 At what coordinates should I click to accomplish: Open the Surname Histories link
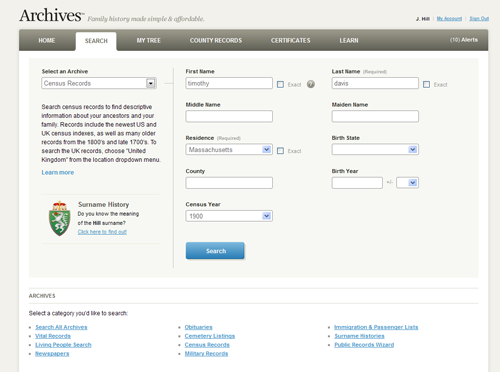point(359,336)
